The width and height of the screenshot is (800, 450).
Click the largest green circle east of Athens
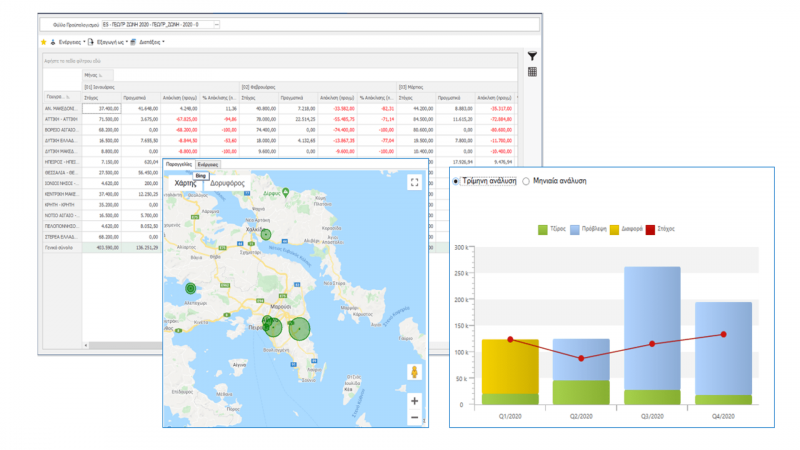pos(299,329)
